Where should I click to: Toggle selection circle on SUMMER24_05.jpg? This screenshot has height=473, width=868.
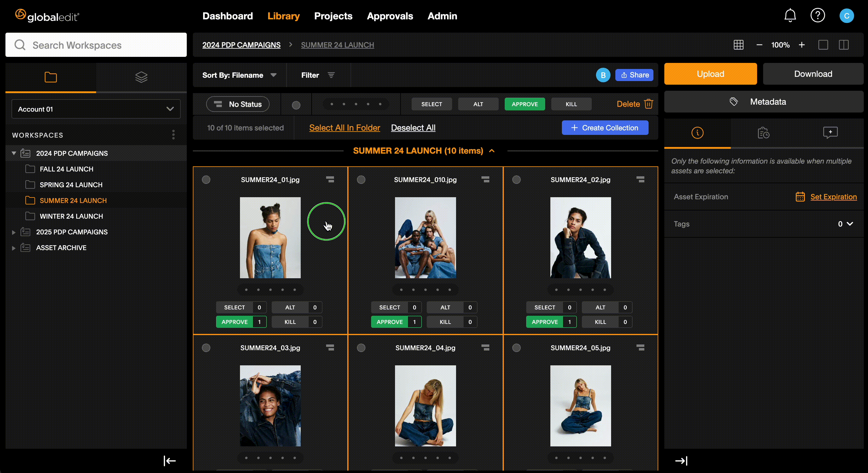click(x=516, y=347)
